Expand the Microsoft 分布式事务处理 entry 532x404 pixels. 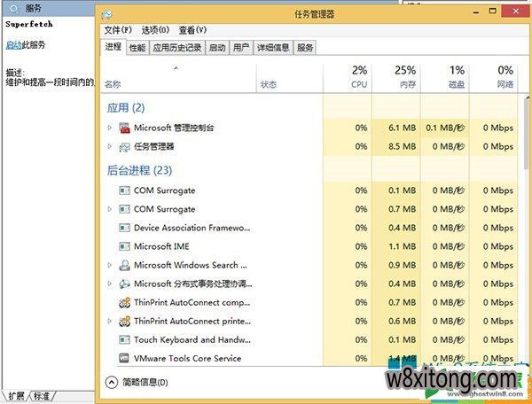[x=110, y=284]
